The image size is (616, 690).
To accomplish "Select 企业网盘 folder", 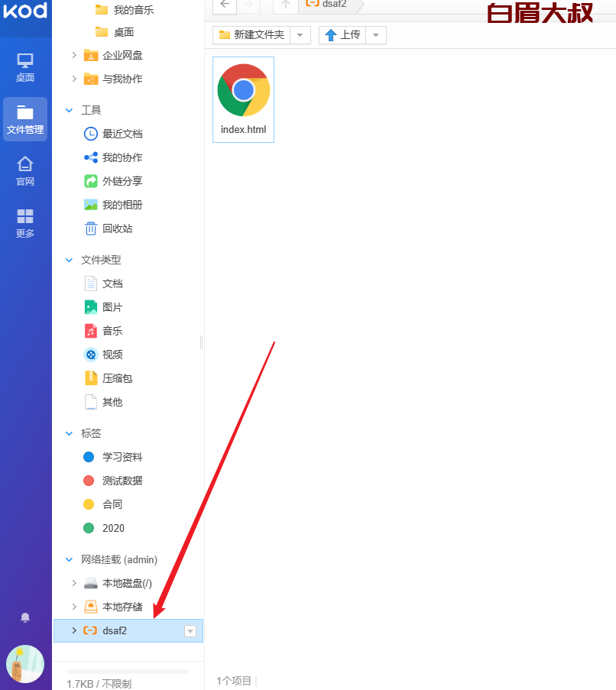I will click(x=122, y=56).
